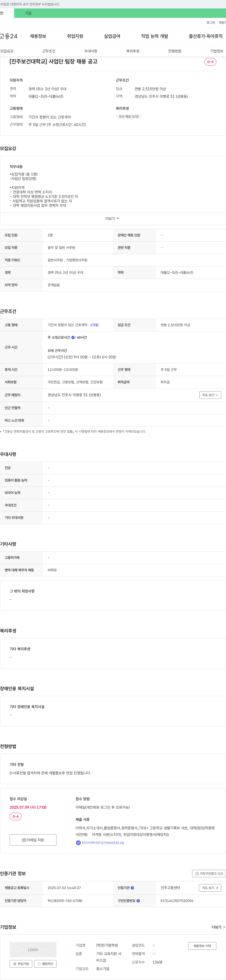226x980 pixels.
Task: Click the 로그인 link
Action: click(x=211, y=23)
